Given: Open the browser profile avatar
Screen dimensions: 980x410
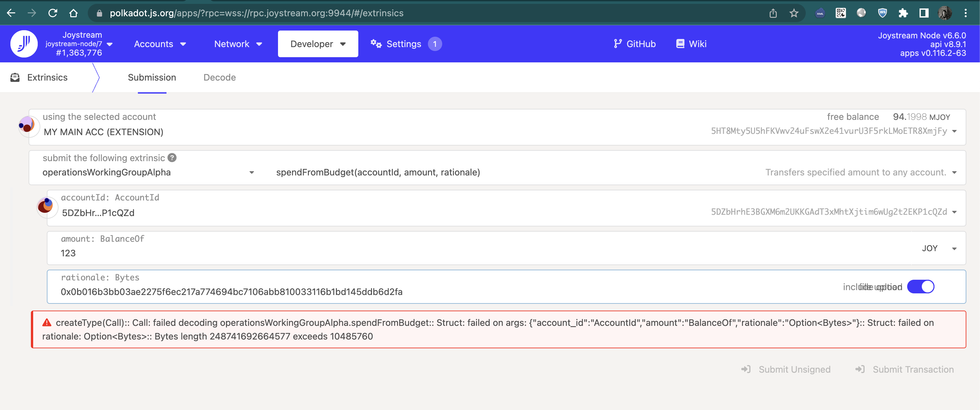Looking at the screenshot, I should pyautogui.click(x=945, y=13).
